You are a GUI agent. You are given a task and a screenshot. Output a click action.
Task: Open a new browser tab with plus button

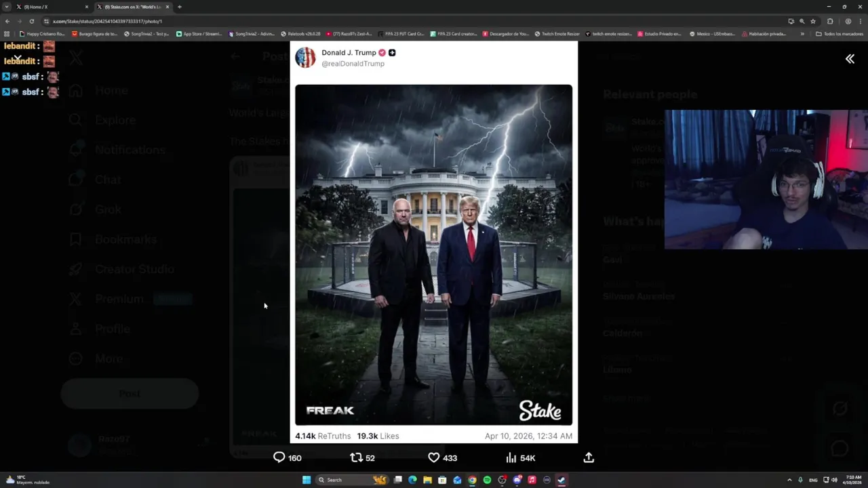pyautogui.click(x=179, y=7)
